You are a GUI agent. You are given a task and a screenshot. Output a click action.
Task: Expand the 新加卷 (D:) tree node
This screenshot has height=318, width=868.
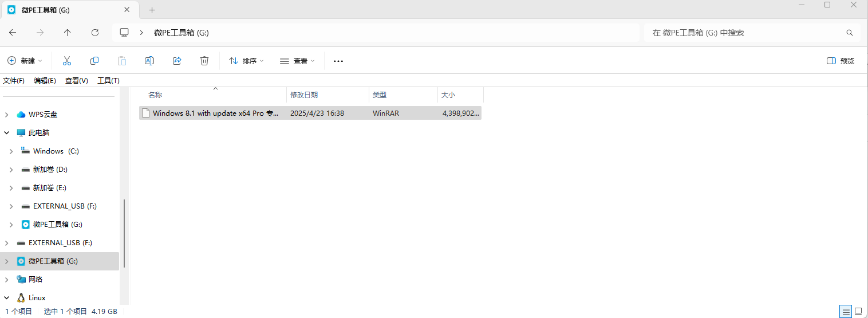coord(11,170)
